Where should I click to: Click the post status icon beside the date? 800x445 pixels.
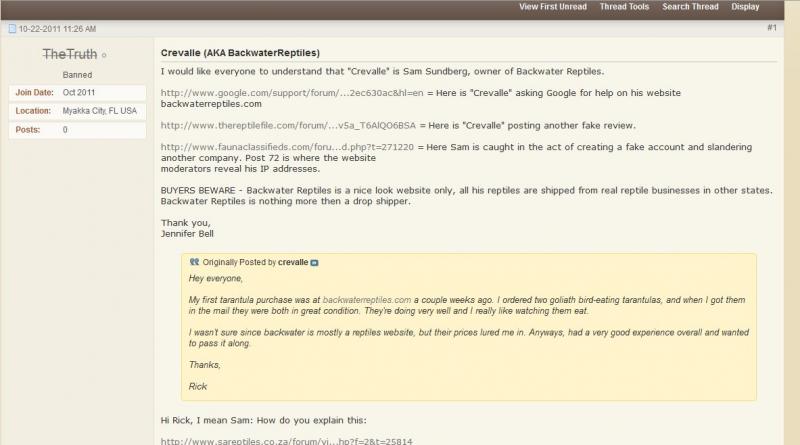tap(12, 29)
